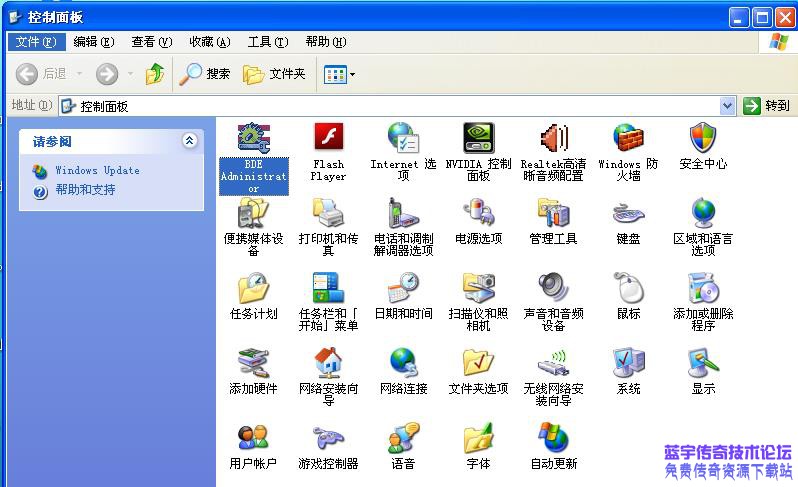798x487 pixels.
Task: Click the 帮助和支持 link
Action: point(85,190)
